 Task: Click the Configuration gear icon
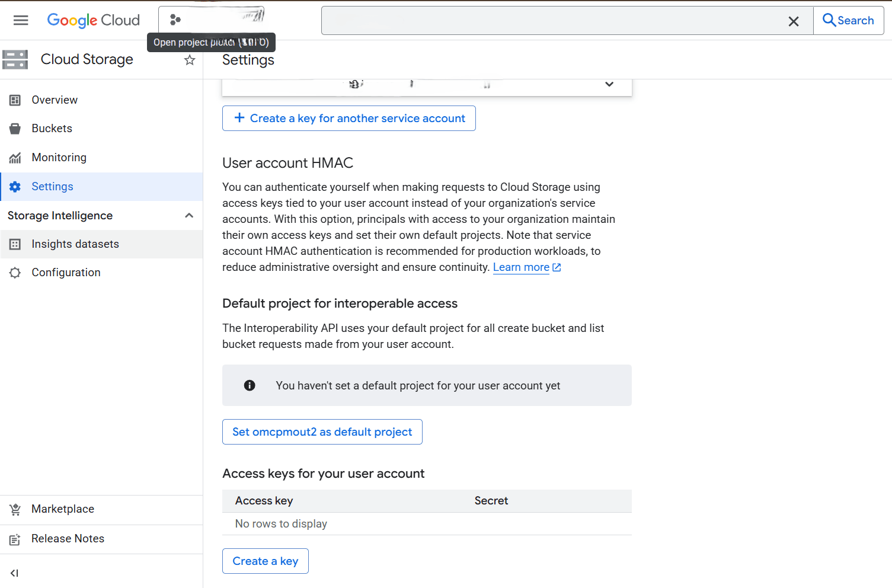pos(15,272)
